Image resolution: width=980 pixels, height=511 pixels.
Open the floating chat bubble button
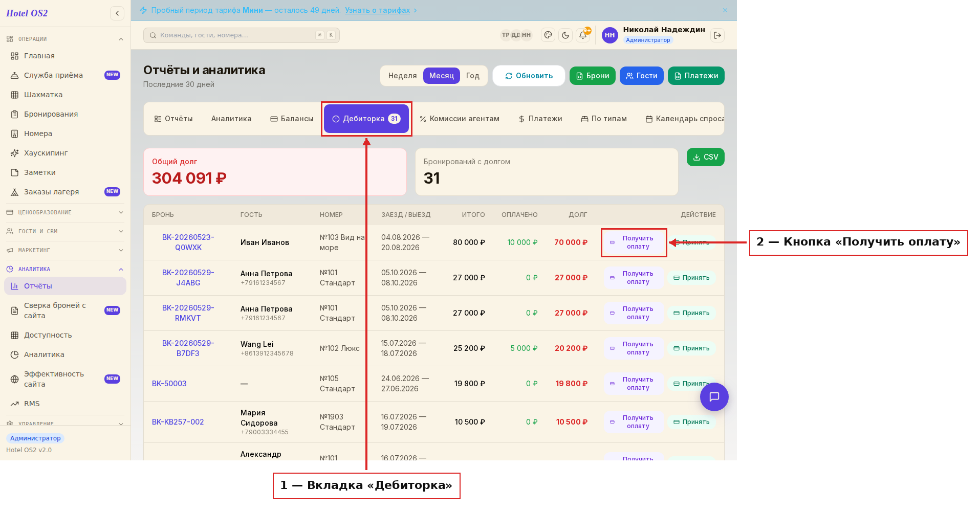click(x=714, y=397)
